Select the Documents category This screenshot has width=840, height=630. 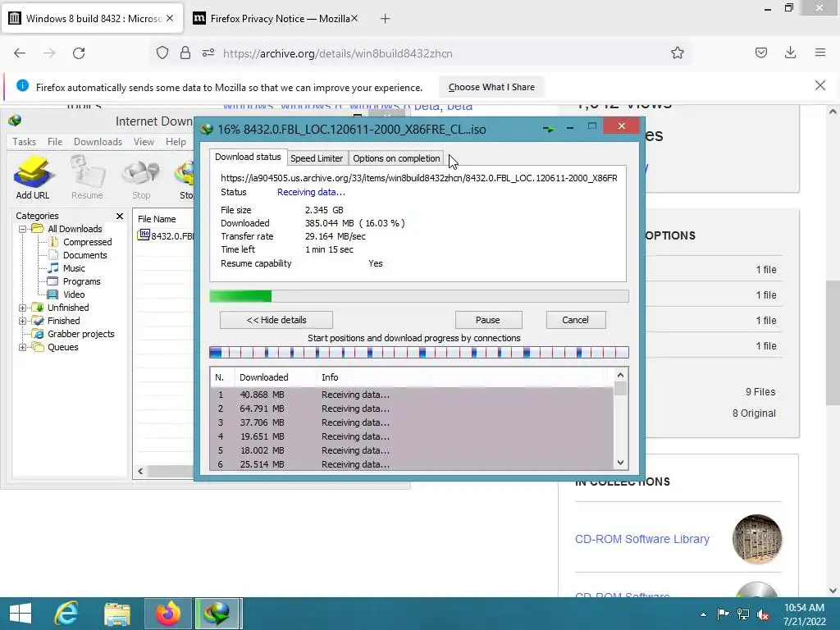point(84,255)
